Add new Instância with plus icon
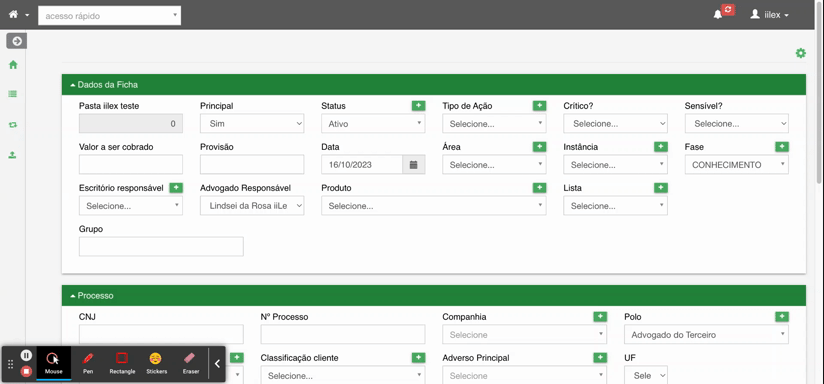Screen dimensions: 824x384 coord(661,147)
